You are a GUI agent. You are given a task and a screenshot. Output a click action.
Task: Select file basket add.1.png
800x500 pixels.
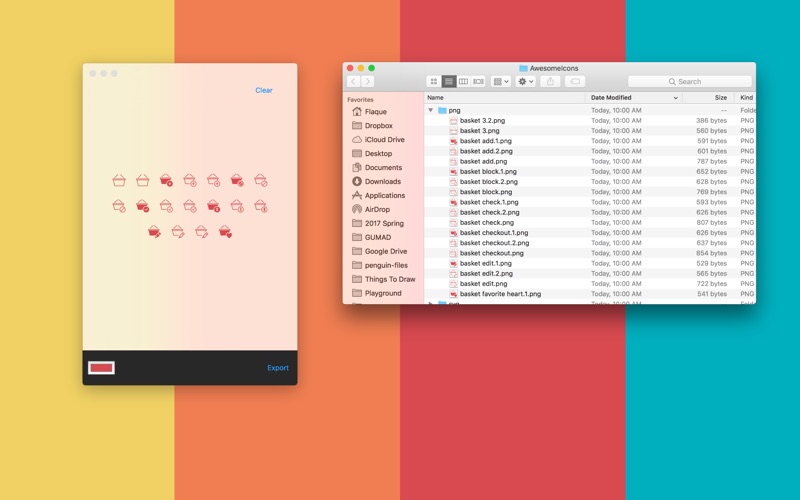pos(590,141)
